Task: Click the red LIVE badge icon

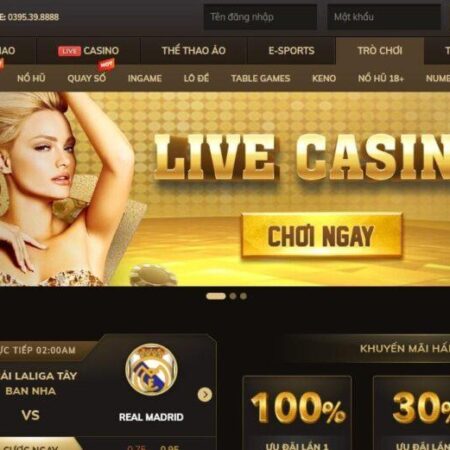Action: pyautogui.click(x=69, y=51)
